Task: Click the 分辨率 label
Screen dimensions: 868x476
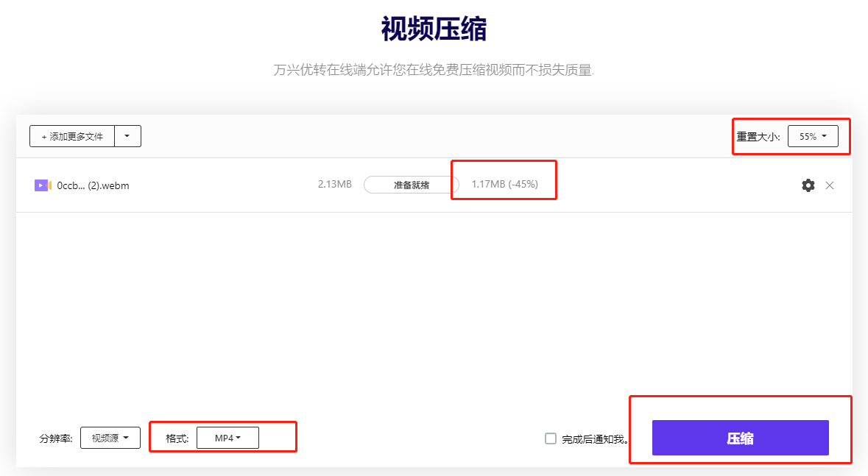Action: (x=56, y=438)
